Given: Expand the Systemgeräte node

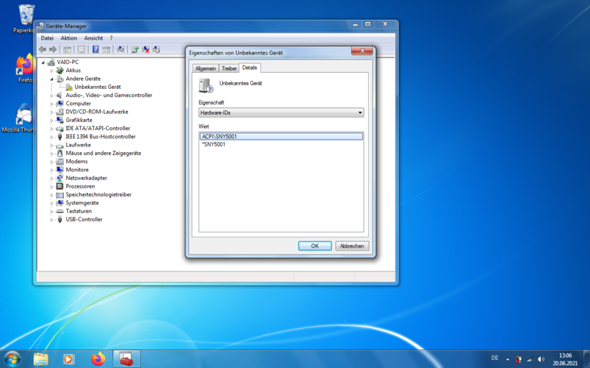Looking at the screenshot, I should pos(52,203).
